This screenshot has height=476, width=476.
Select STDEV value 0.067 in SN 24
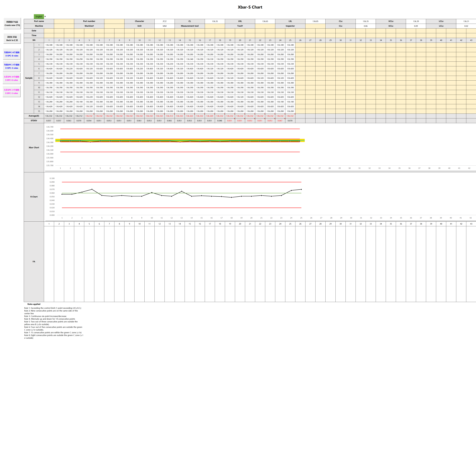point(280,121)
